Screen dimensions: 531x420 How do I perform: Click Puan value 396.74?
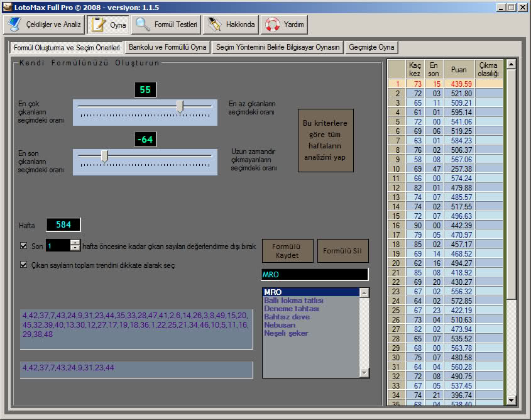[x=459, y=395]
